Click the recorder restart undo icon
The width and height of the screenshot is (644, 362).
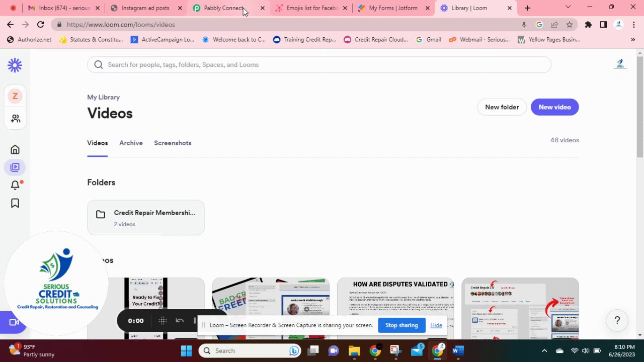coord(180,320)
